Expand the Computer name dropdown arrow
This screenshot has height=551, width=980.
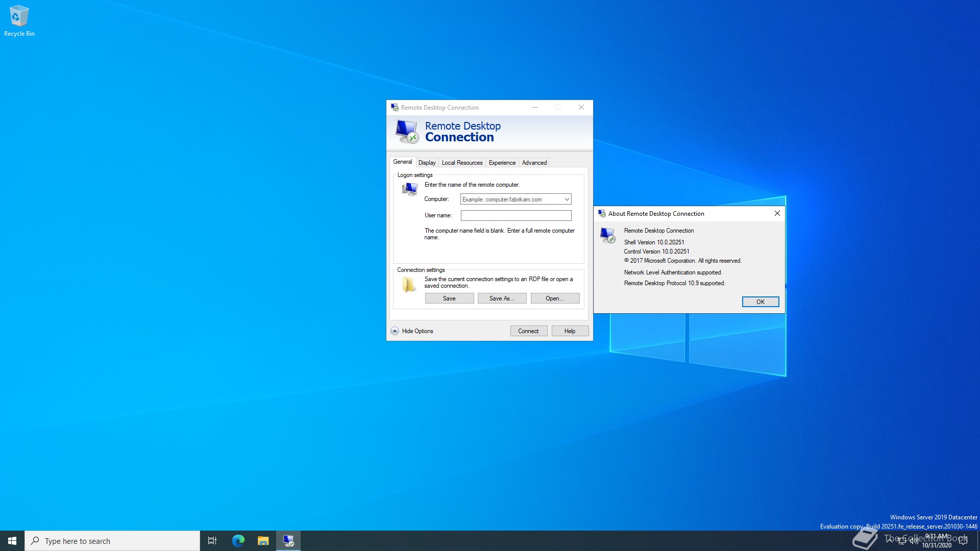click(567, 199)
